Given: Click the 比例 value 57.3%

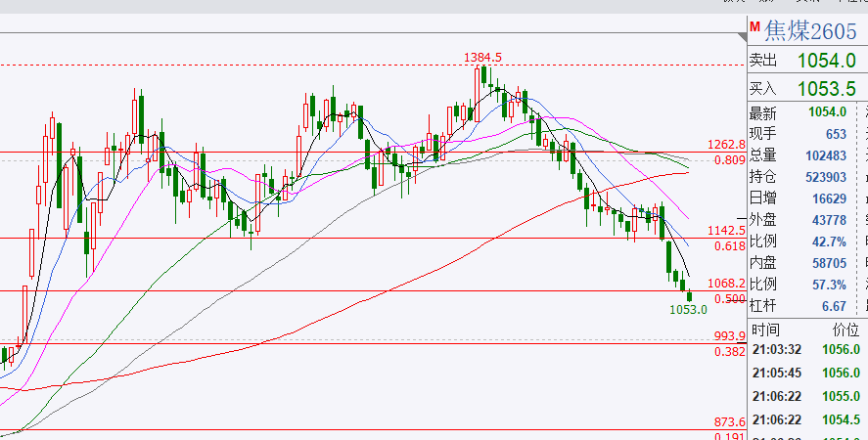Looking at the screenshot, I should point(829,285).
